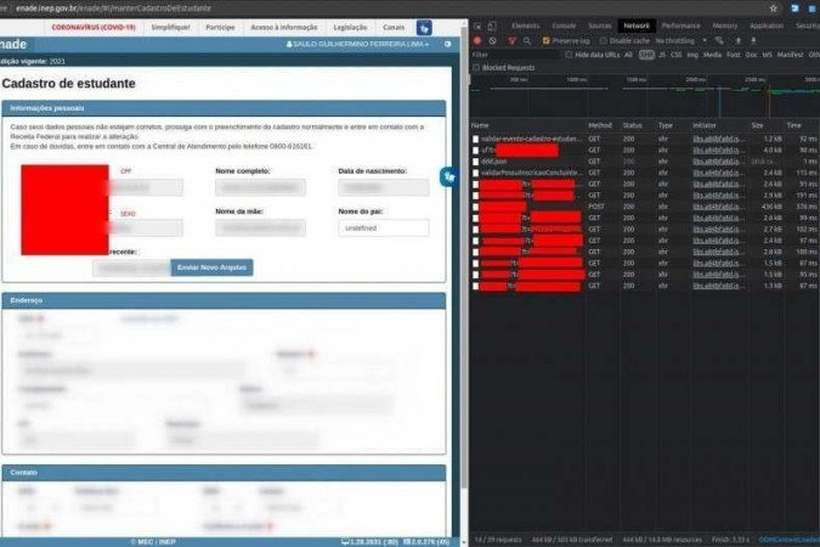Click the Enviar Novo Arquivo button
The width and height of the screenshot is (820, 547).
pos(212,267)
